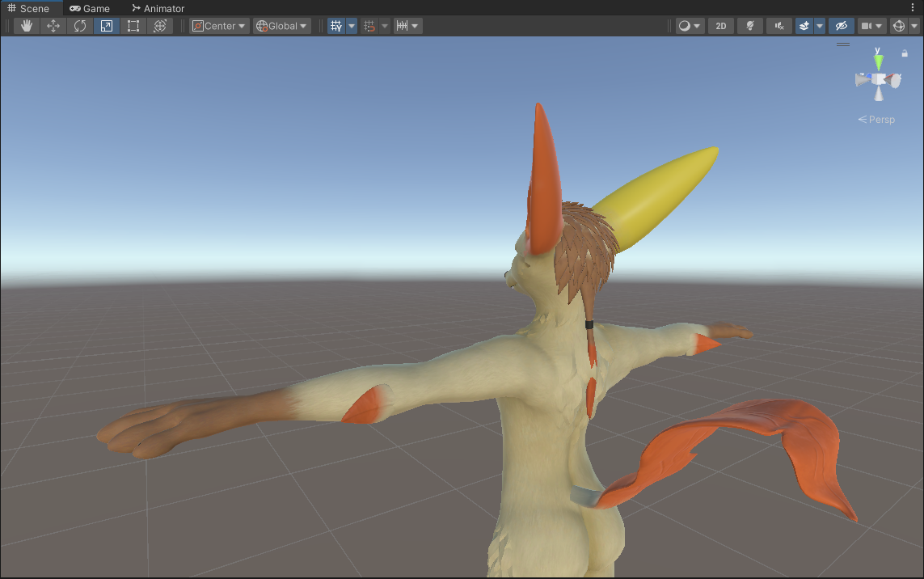924x579 pixels.
Task: Toggle scene grid visibility
Action: tap(336, 26)
